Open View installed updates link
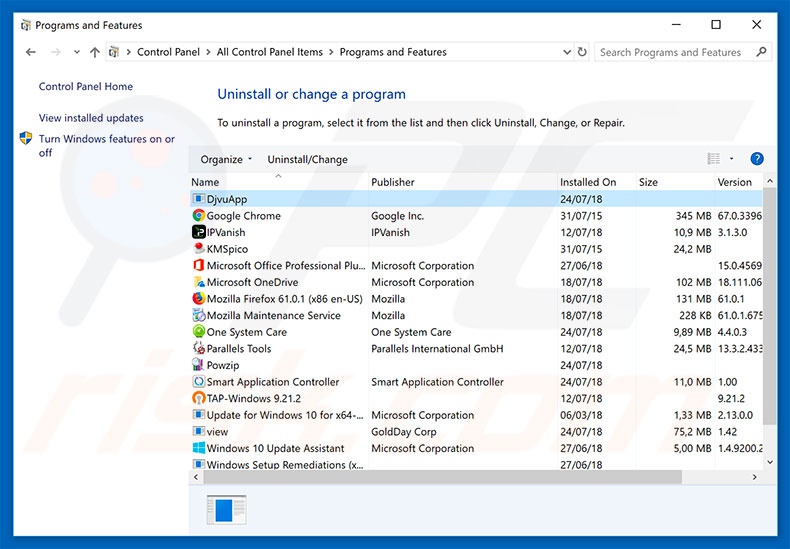The width and height of the screenshot is (790, 549). tap(91, 118)
